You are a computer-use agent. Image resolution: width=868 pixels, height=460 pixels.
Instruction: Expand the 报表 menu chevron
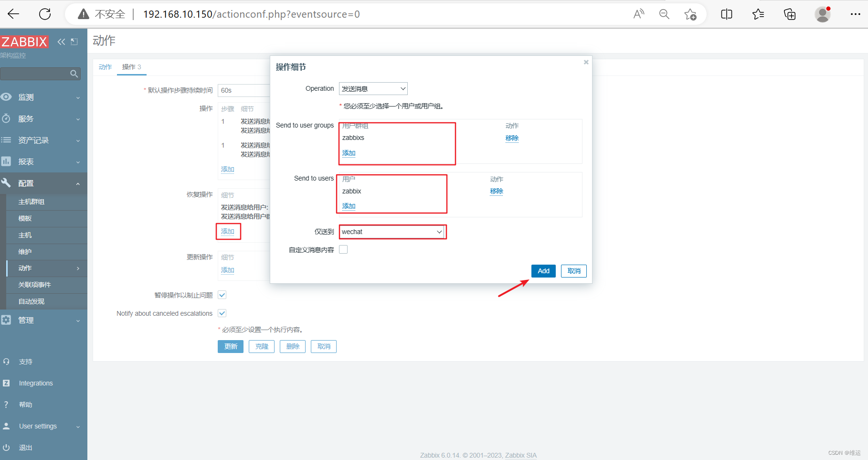[x=78, y=162]
